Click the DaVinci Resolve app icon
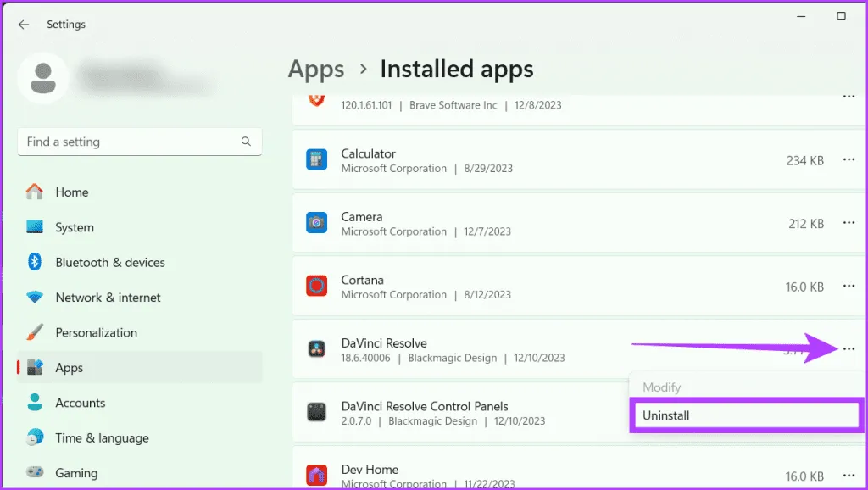 tap(316, 349)
